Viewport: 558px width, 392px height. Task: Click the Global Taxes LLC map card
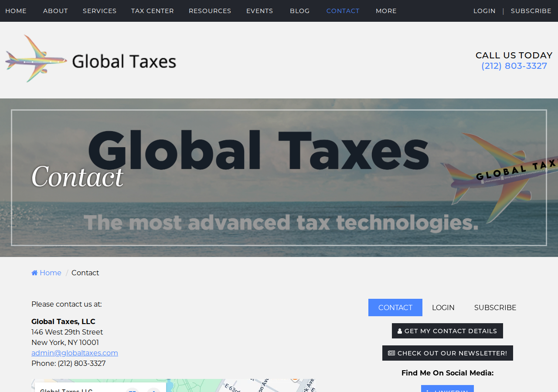point(100,388)
